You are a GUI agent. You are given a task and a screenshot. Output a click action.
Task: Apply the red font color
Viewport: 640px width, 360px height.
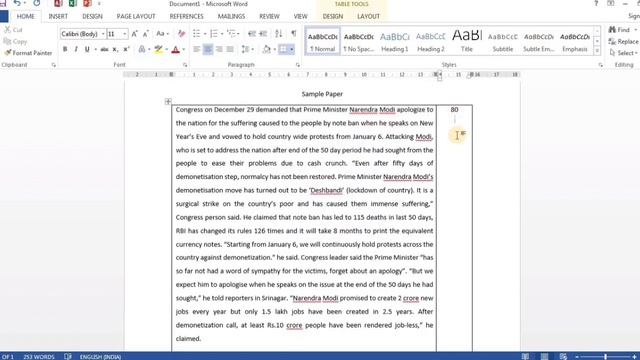point(176,49)
